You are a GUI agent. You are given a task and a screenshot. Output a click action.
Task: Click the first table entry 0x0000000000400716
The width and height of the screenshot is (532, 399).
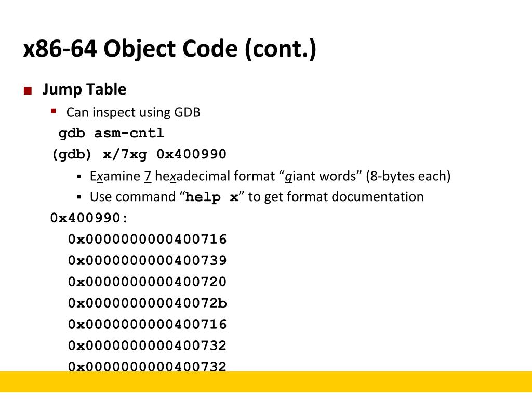(x=147, y=239)
